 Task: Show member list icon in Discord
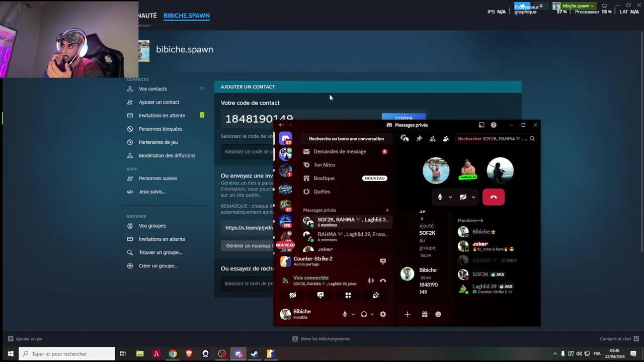pyautogui.click(x=445, y=139)
